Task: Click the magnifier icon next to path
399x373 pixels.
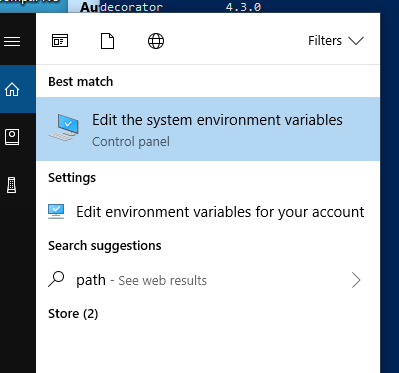Action: coord(56,279)
